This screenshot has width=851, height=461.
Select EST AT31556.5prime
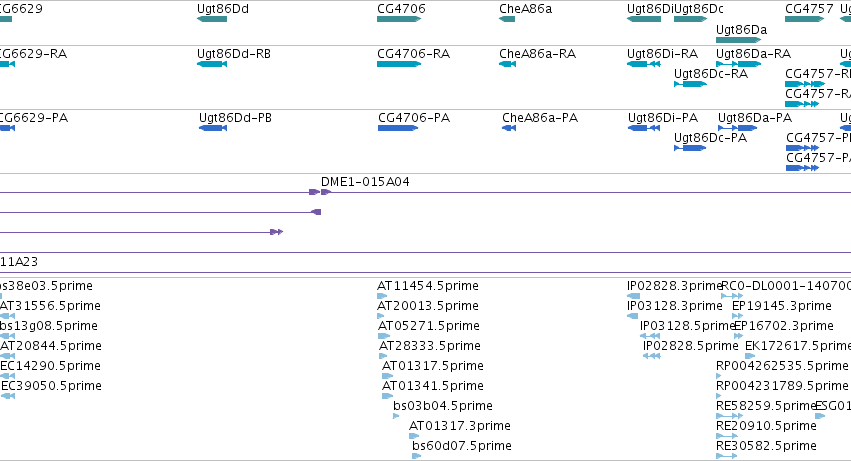(x=50, y=306)
